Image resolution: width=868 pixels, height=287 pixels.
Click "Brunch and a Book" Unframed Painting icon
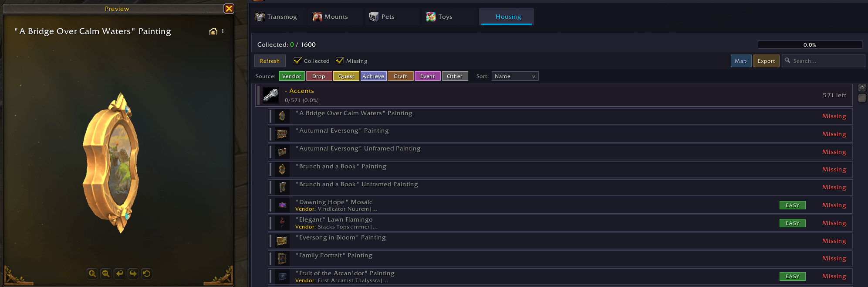(282, 187)
